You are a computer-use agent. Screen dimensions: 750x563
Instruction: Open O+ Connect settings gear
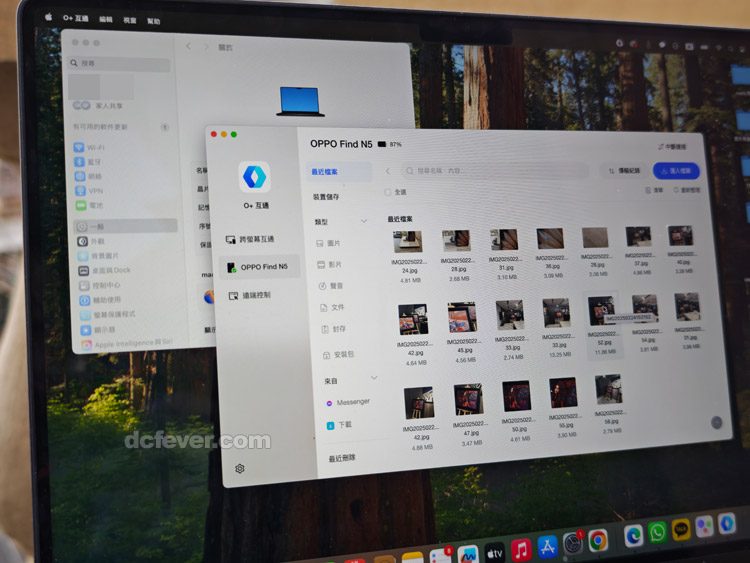click(x=240, y=468)
